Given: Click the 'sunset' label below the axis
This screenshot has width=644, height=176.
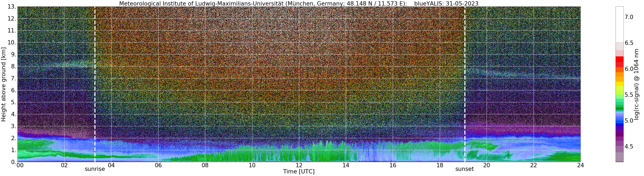Looking at the screenshot, I should pyautogui.click(x=465, y=169).
